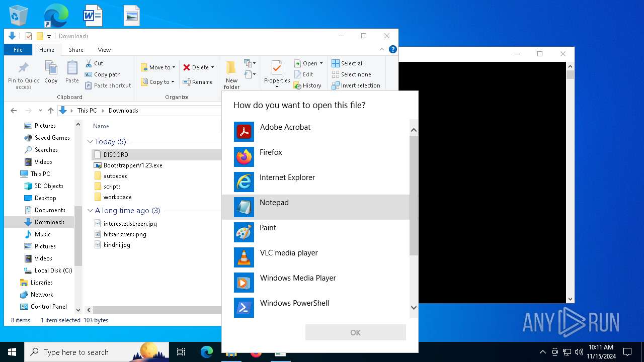
Task: Click Invert selection in ribbon
Action: pos(356,85)
